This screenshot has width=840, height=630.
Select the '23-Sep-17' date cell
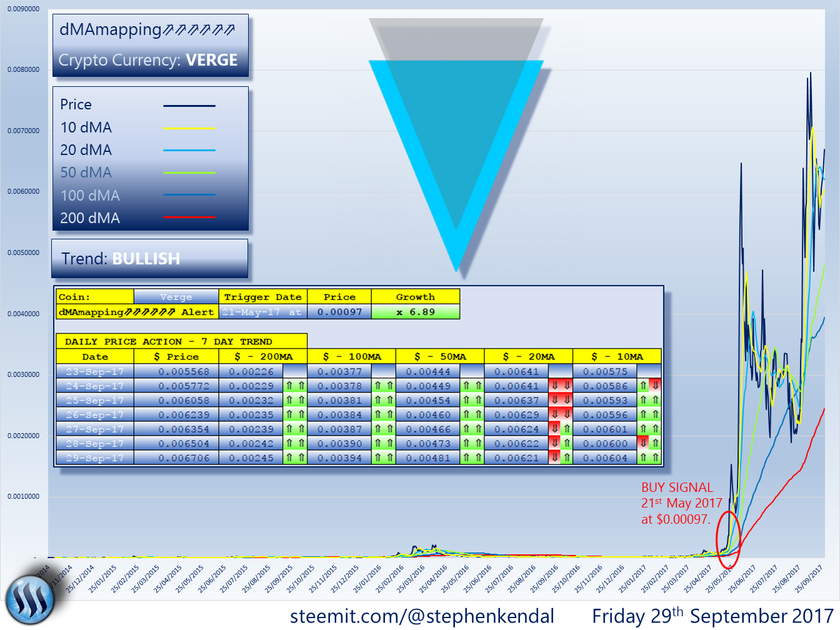tap(95, 371)
